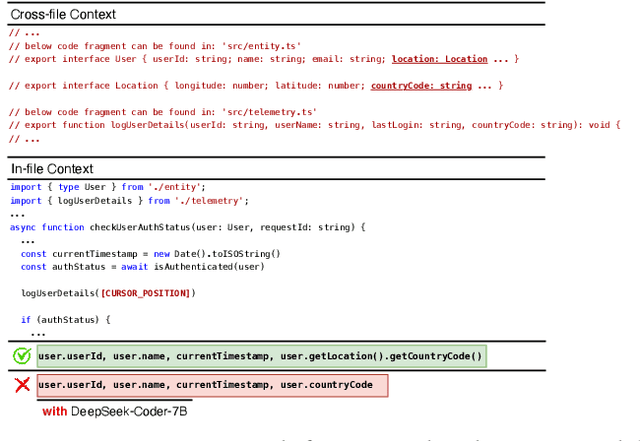The width and height of the screenshot is (640, 441).
Task: Click the [CURSOR_POSITION] placeholder
Action: pos(145,293)
